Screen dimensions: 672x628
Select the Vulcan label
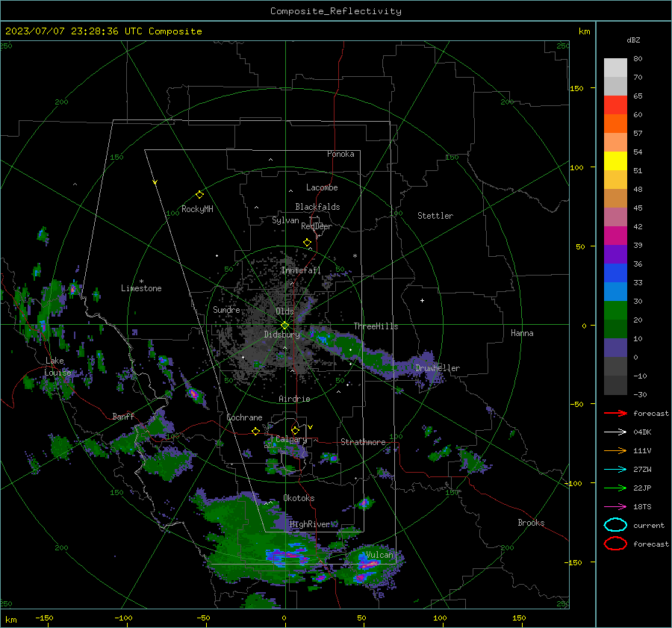point(379,555)
